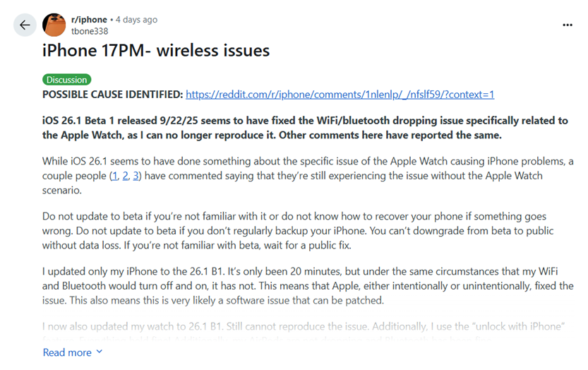
Task: Click the "I updated only my iPhone" paragraph
Action: point(308,287)
